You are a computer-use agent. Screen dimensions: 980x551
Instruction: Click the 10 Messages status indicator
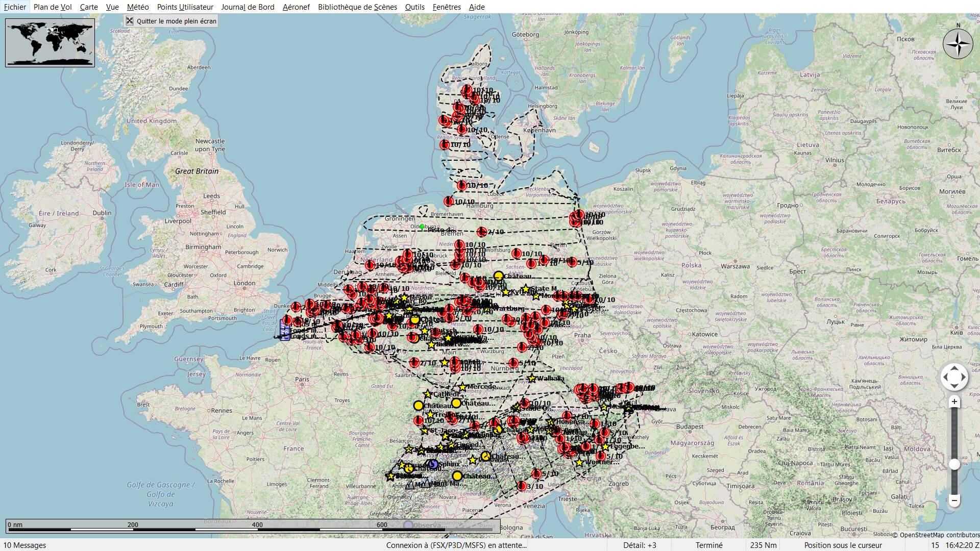point(24,545)
